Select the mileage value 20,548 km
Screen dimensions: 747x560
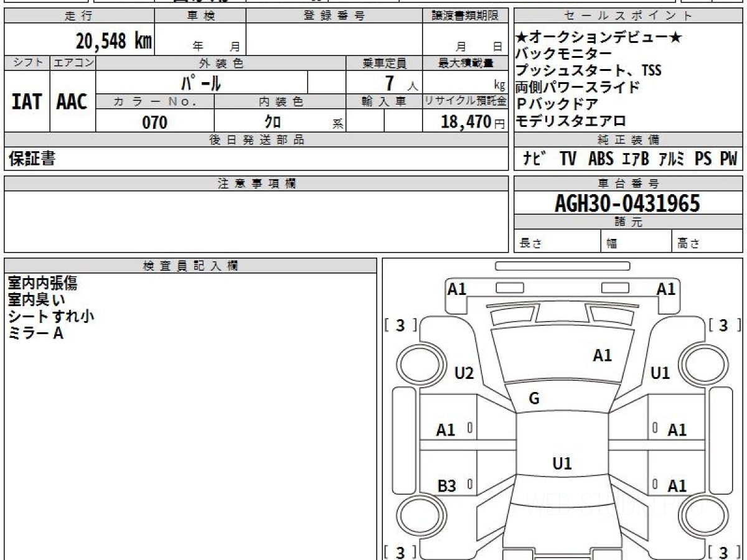point(114,42)
